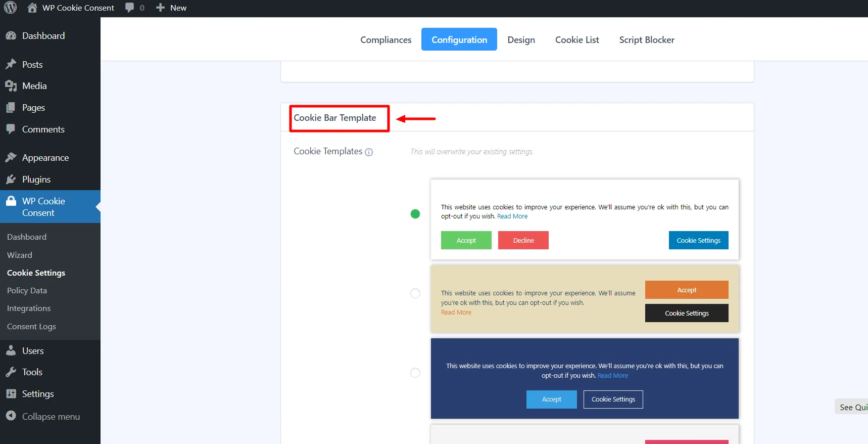Image resolution: width=868 pixels, height=444 pixels.
Task: Expand the Appearance menu
Action: pos(45,158)
